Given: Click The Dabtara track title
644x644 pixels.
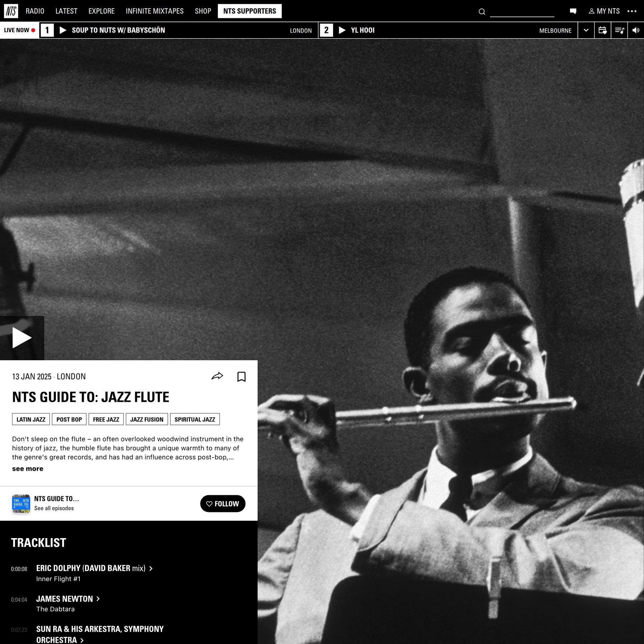Looking at the screenshot, I should [55, 609].
